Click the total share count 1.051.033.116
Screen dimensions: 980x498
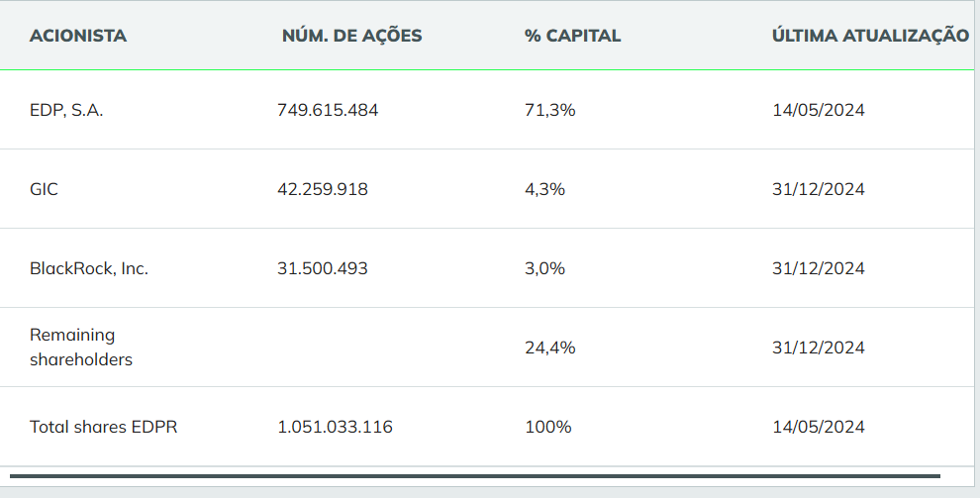335,427
